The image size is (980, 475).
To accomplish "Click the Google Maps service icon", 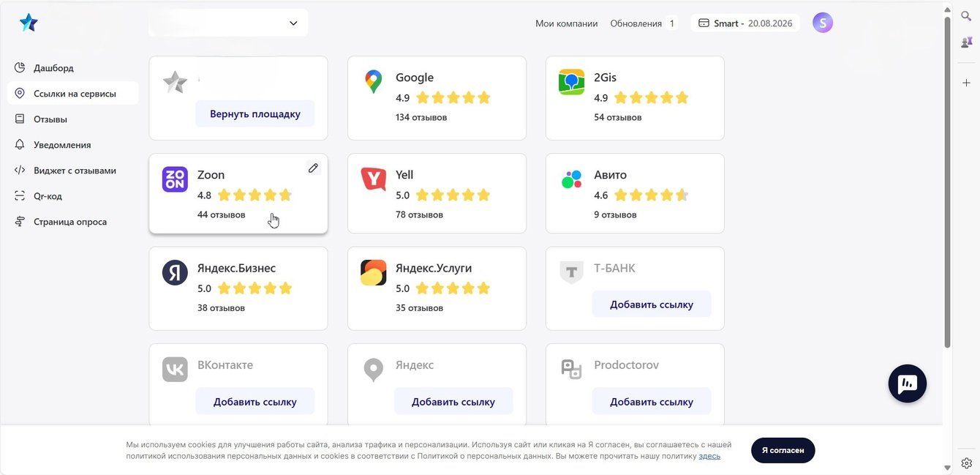I will pos(373,82).
